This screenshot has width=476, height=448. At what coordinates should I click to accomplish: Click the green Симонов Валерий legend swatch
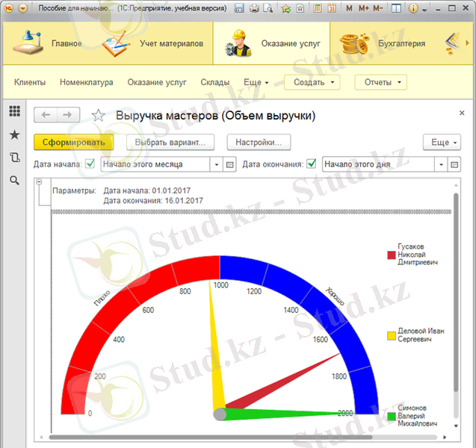[x=392, y=416]
